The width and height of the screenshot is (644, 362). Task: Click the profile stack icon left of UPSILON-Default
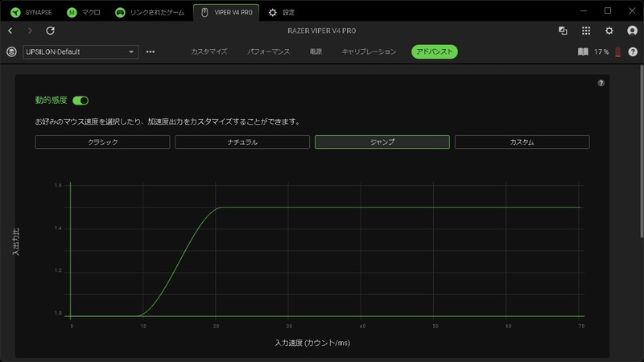pos(11,51)
